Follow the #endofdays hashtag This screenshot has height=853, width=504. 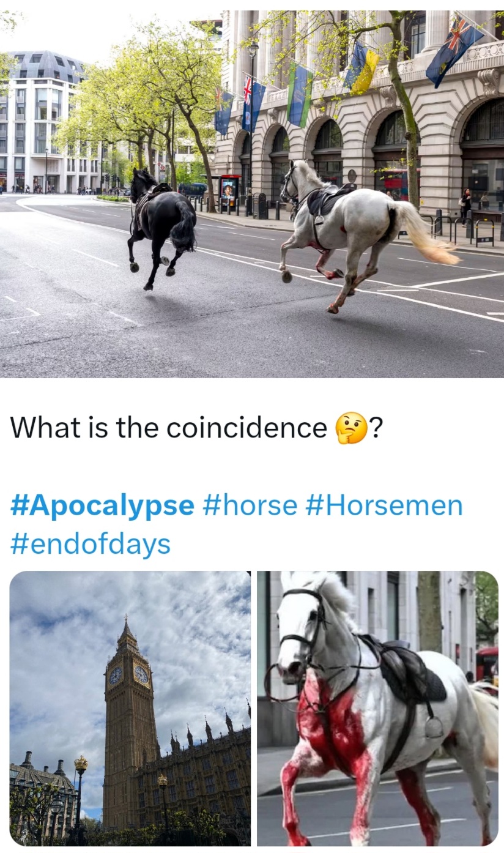(90, 544)
